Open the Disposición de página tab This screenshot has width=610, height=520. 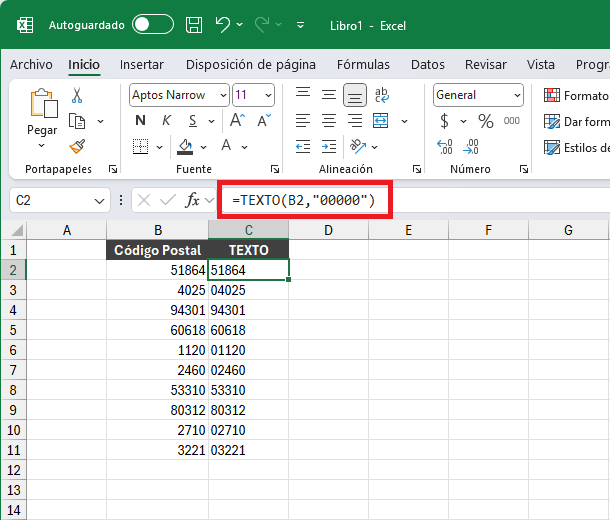251,64
